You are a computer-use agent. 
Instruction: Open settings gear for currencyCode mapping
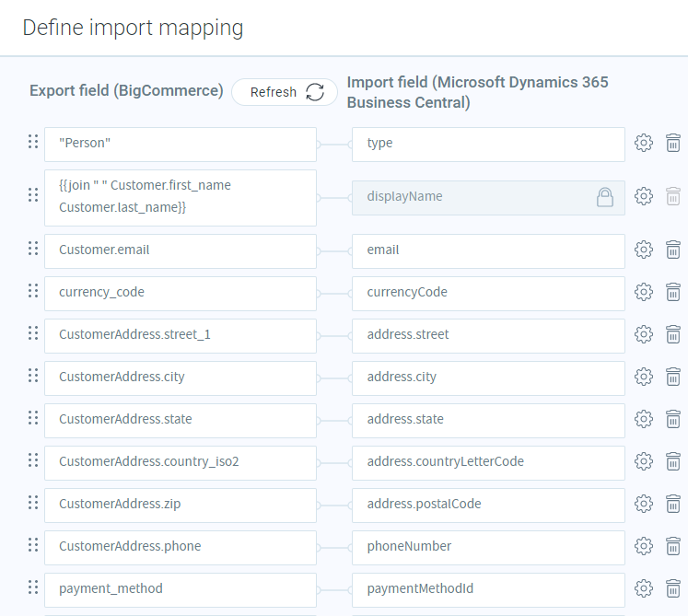(643, 292)
